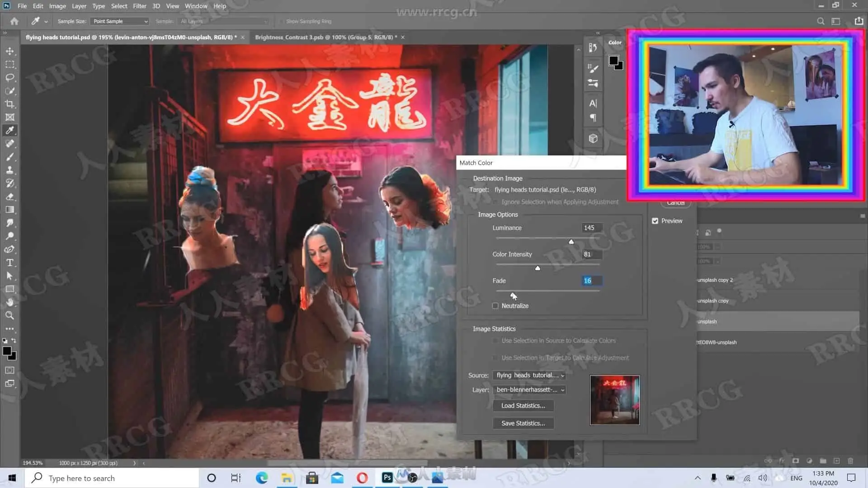Expand the Source dropdown in Match Color
Viewport: 868px width, 488px height.
[529, 375]
